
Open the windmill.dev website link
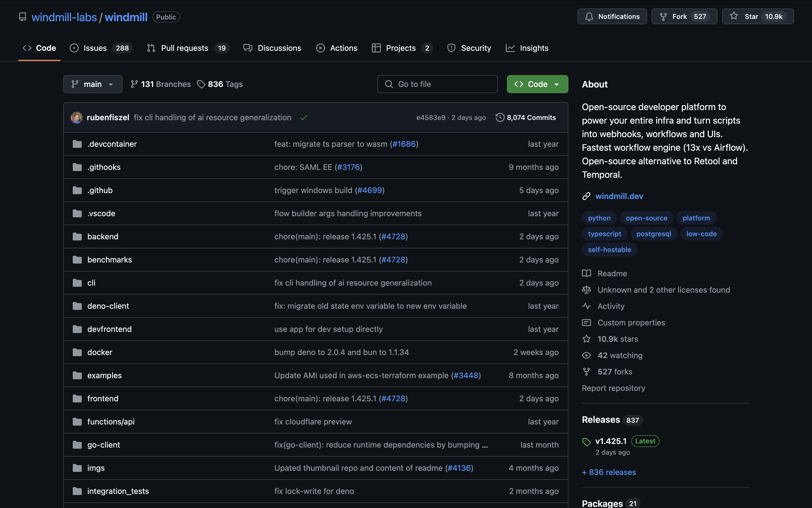pos(619,196)
